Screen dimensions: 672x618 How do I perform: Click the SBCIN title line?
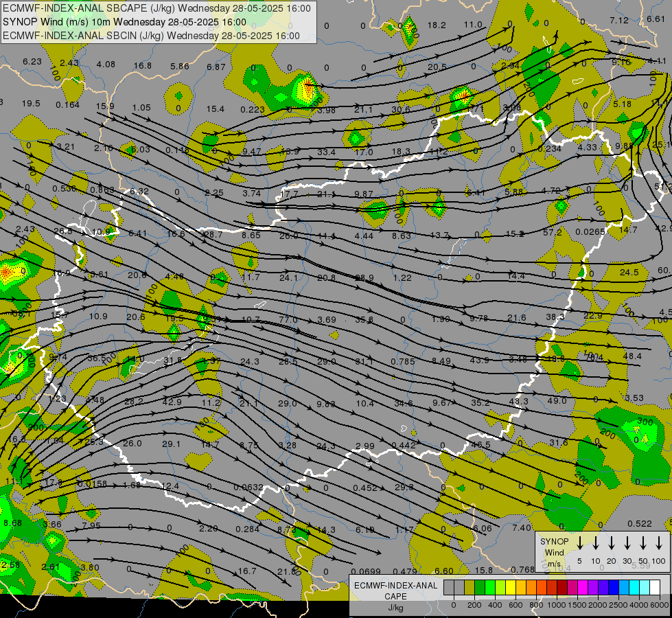(x=151, y=36)
